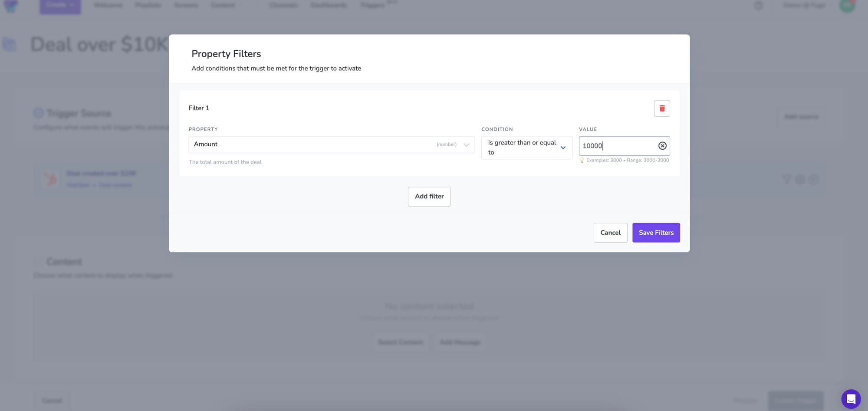Click the Add filter button

pyautogui.click(x=429, y=197)
